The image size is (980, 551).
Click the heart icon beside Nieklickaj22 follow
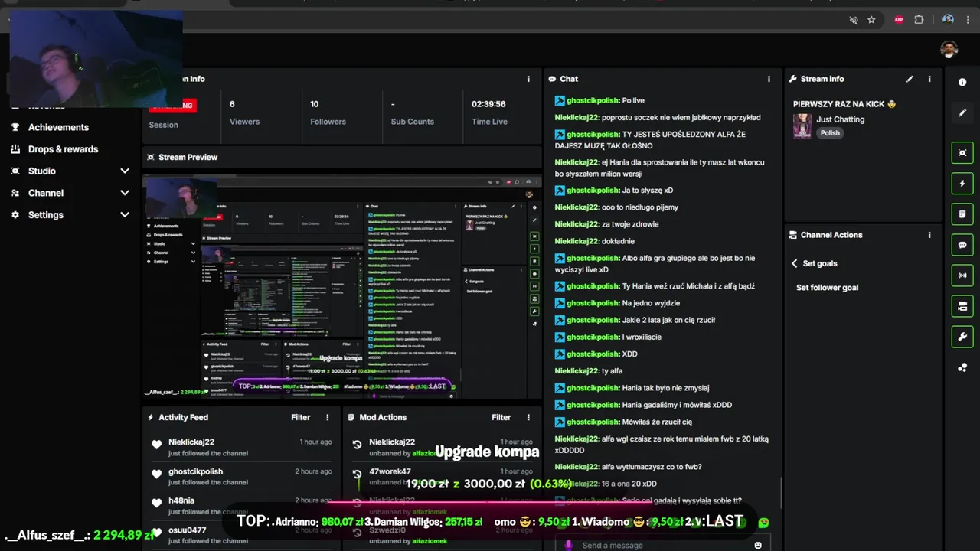coord(156,445)
